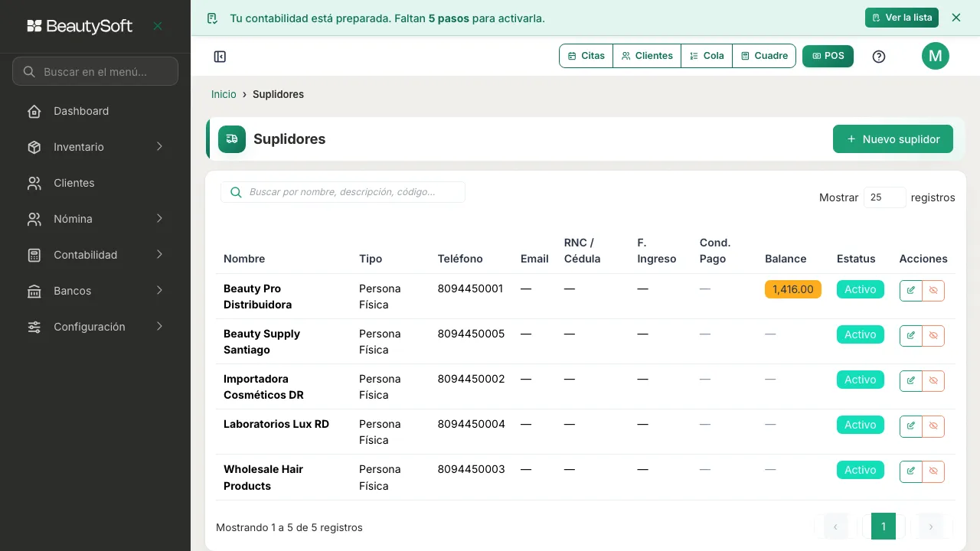The height and width of the screenshot is (551, 980).
Task: Deactivate Importadora Cosméticos DR via eye-slash
Action: (x=933, y=381)
